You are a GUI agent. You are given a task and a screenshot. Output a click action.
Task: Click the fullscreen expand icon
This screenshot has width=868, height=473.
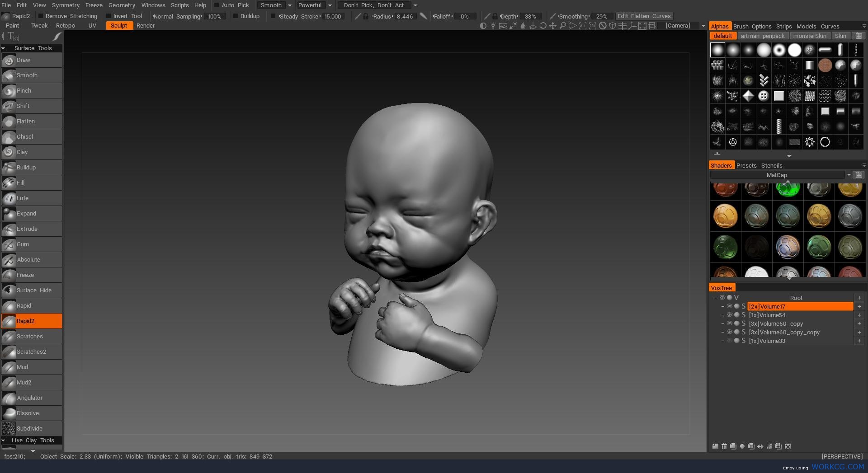pyautogui.click(x=642, y=26)
